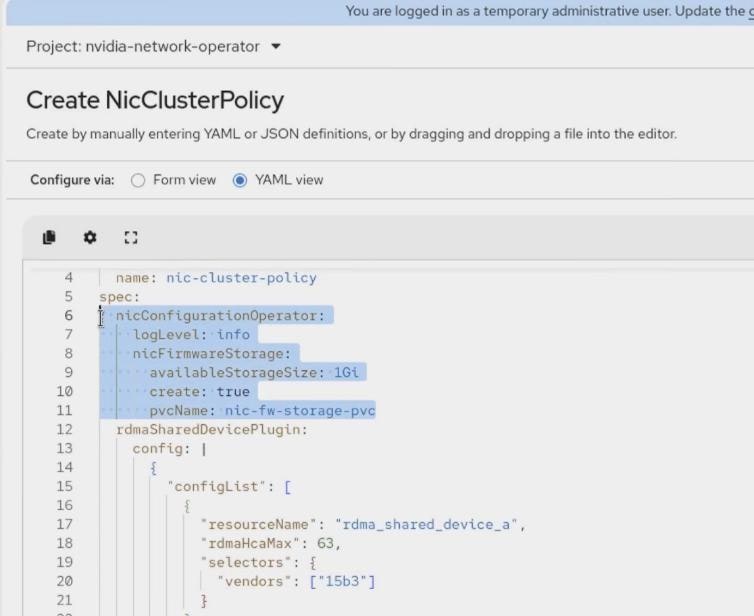Click the config: | line
The height and width of the screenshot is (616, 754).
pyautogui.click(x=170, y=449)
